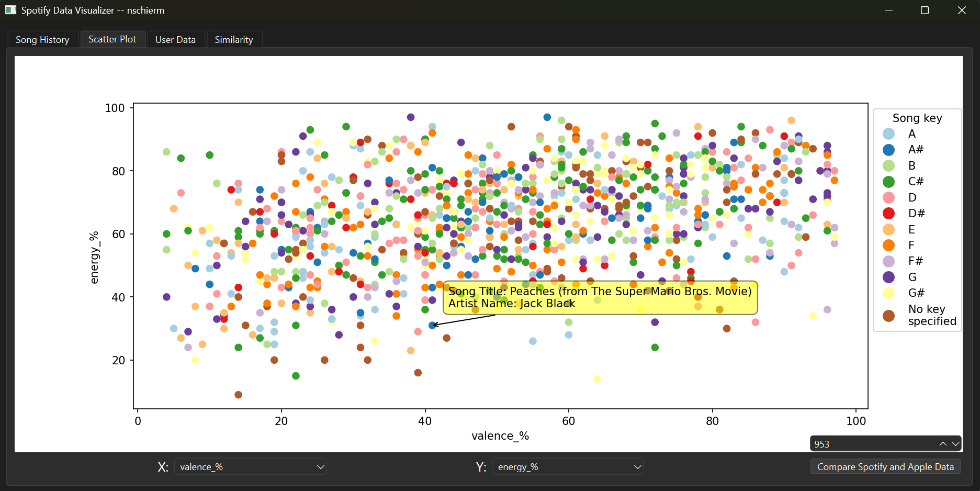Click the A# key legend swatch
This screenshot has height=491, width=980.
click(x=888, y=150)
